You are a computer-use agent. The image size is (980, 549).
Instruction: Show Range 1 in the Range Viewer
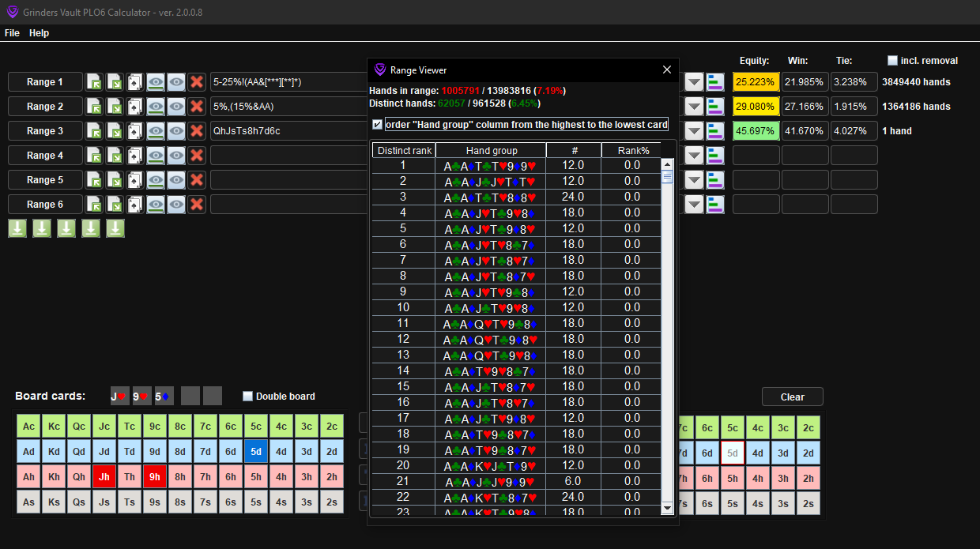tap(155, 81)
